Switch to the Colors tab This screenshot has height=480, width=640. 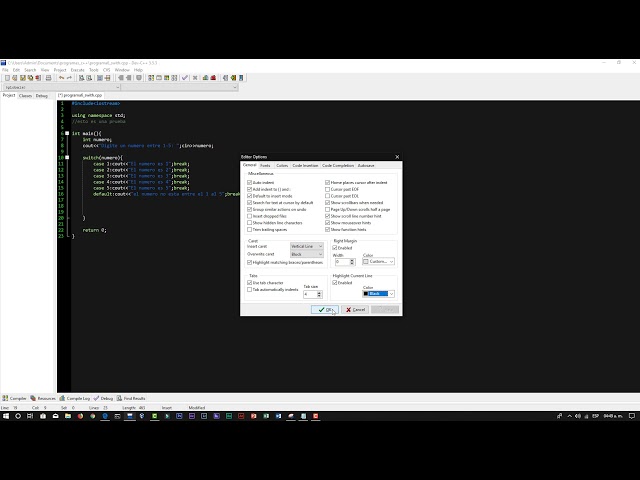point(282,166)
